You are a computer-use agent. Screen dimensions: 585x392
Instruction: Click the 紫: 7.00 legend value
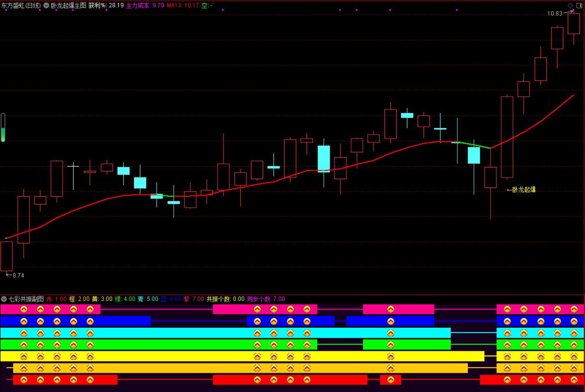pos(194,299)
